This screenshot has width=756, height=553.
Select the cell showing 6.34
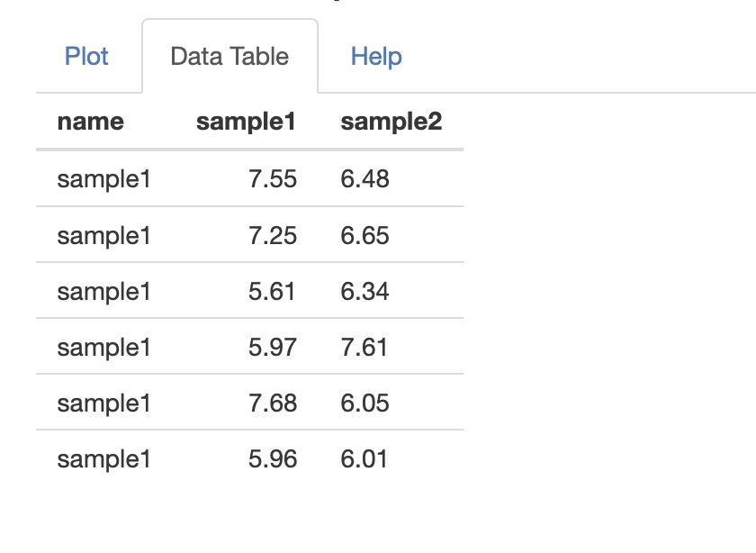(x=365, y=292)
